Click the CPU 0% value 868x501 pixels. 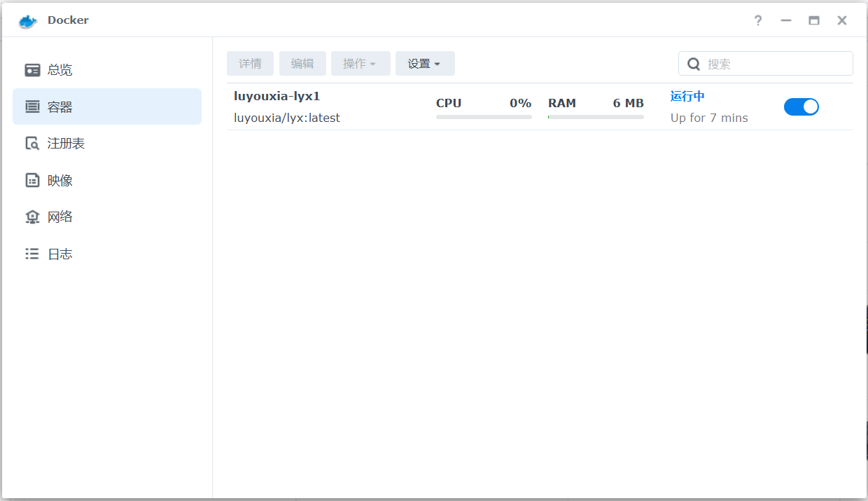(x=521, y=103)
